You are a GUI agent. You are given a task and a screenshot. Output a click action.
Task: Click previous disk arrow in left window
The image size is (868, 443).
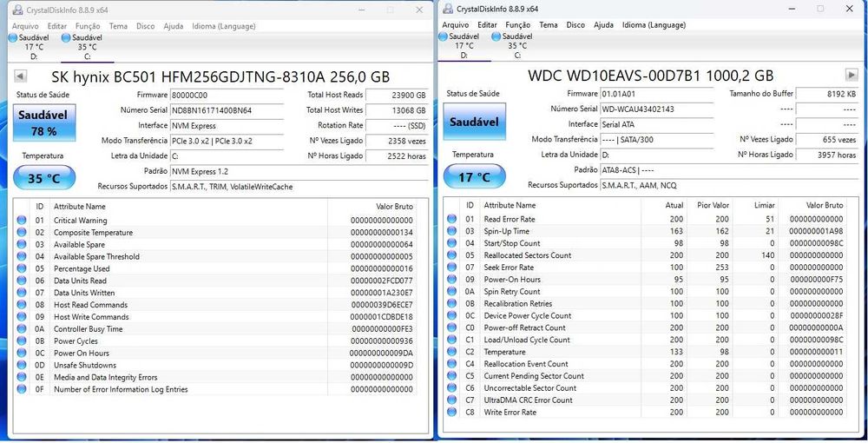pyautogui.click(x=20, y=76)
